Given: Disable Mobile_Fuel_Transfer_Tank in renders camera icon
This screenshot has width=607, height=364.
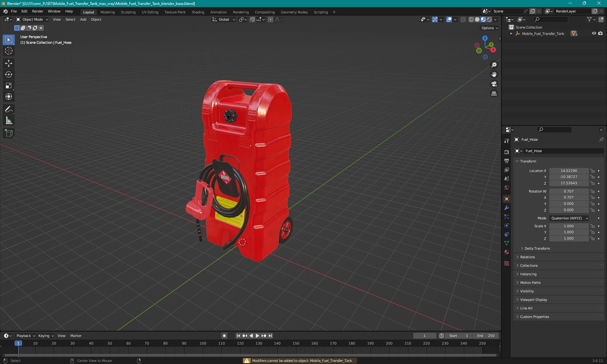Looking at the screenshot, I should coord(601,33).
